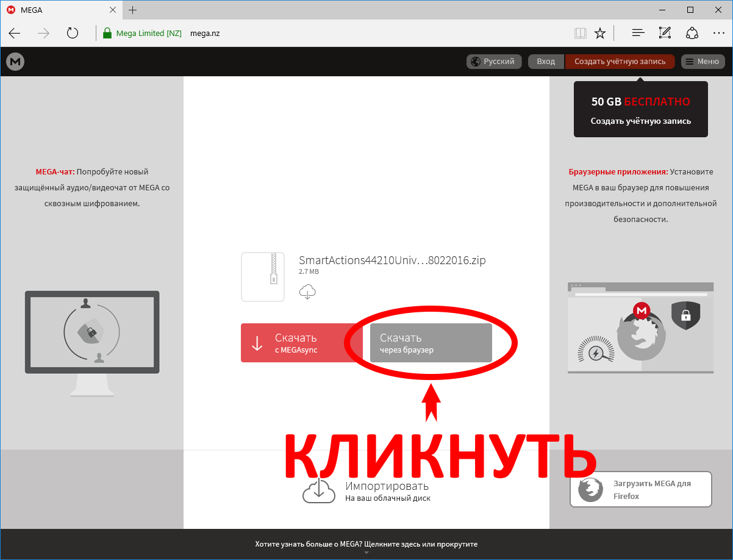Make a web note with pen icon
733x560 pixels.
coord(665,33)
